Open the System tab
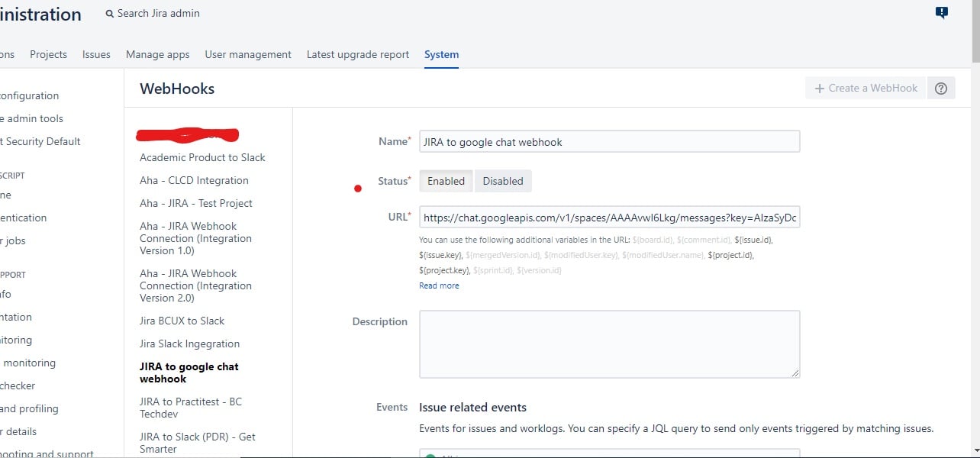The image size is (980, 458). pyautogui.click(x=441, y=54)
